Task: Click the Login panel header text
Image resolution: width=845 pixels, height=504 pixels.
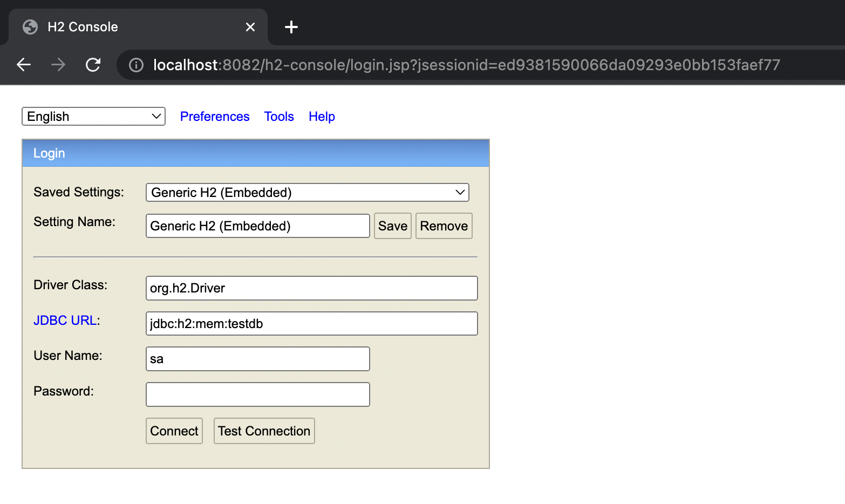Action: pyautogui.click(x=49, y=153)
